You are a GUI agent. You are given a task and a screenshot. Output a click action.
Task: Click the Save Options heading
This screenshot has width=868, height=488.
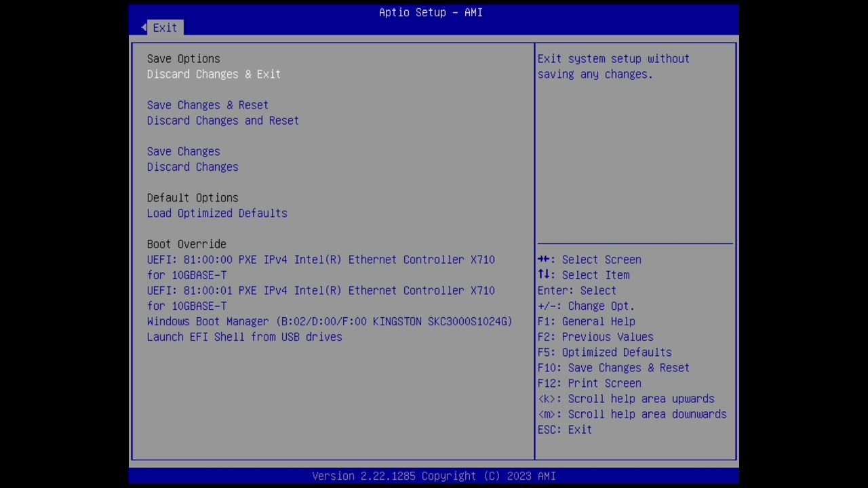coord(183,59)
